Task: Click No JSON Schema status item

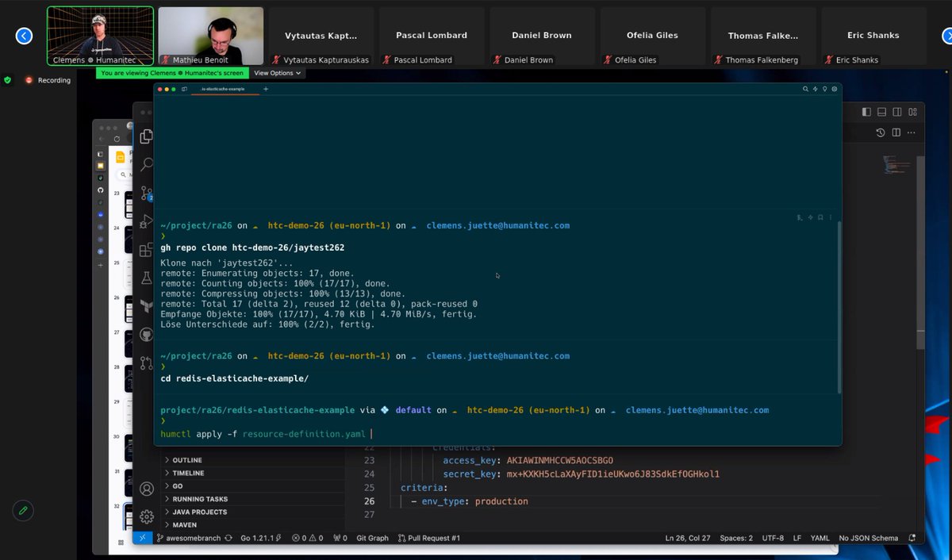Action: click(869, 538)
